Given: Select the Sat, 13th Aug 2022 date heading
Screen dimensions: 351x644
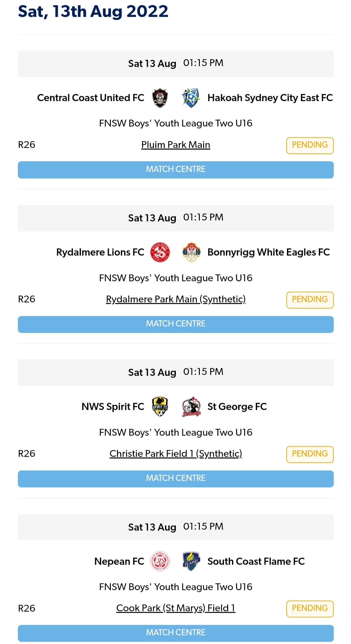Looking at the screenshot, I should [x=93, y=12].
